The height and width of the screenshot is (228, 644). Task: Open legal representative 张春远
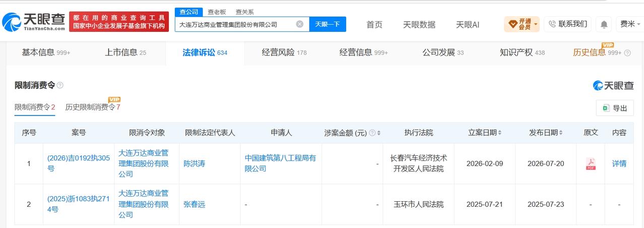click(195, 204)
